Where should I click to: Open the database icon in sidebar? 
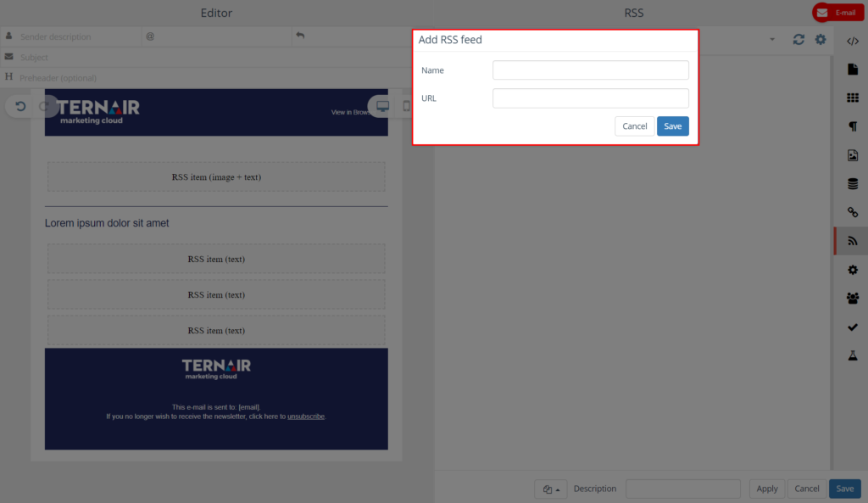[x=853, y=184]
